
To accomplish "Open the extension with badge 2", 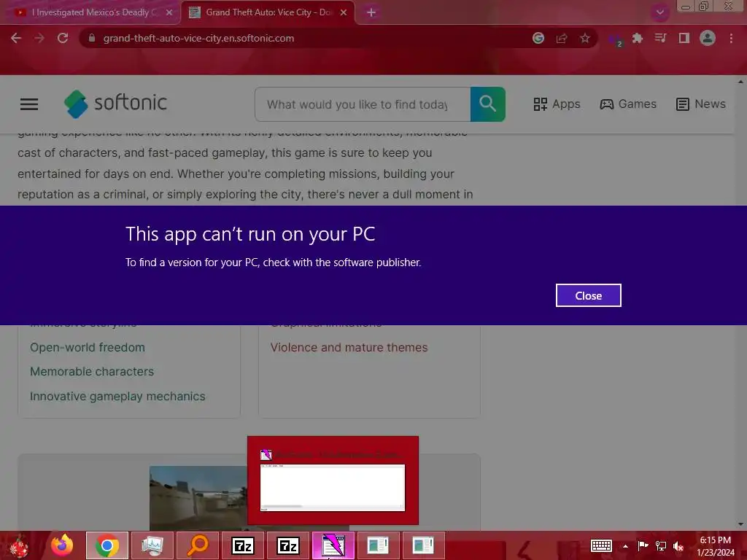I will click(x=615, y=39).
